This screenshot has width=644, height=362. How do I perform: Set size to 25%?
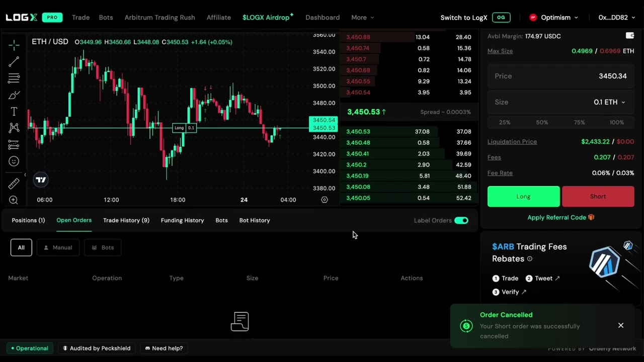tap(505, 122)
